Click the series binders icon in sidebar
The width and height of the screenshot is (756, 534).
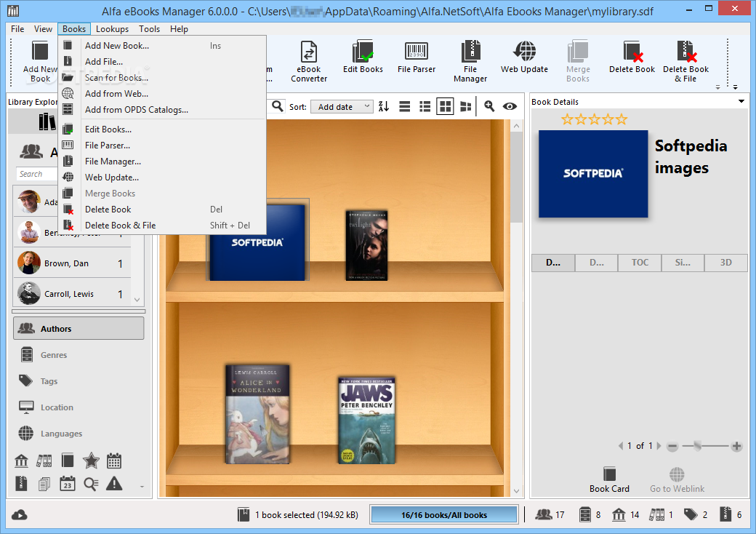pyautogui.click(x=44, y=461)
